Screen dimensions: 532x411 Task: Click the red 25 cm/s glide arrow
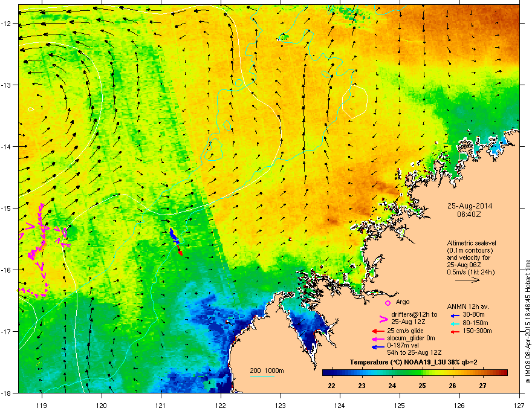[x=378, y=331]
